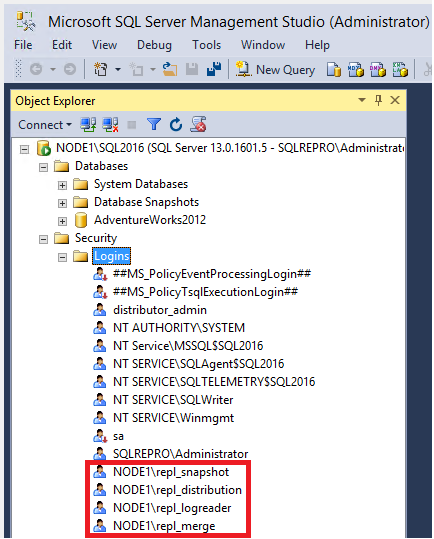Click the Filter icon in Object Explorer

(154, 124)
